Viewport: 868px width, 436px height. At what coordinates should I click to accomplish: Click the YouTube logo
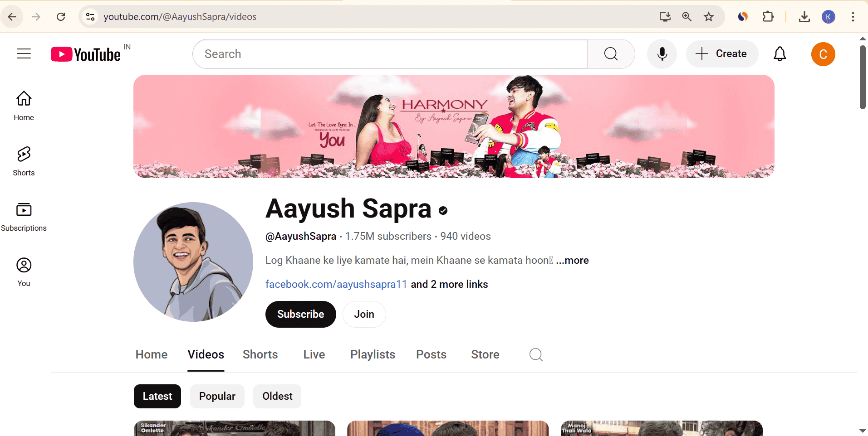[x=86, y=54]
